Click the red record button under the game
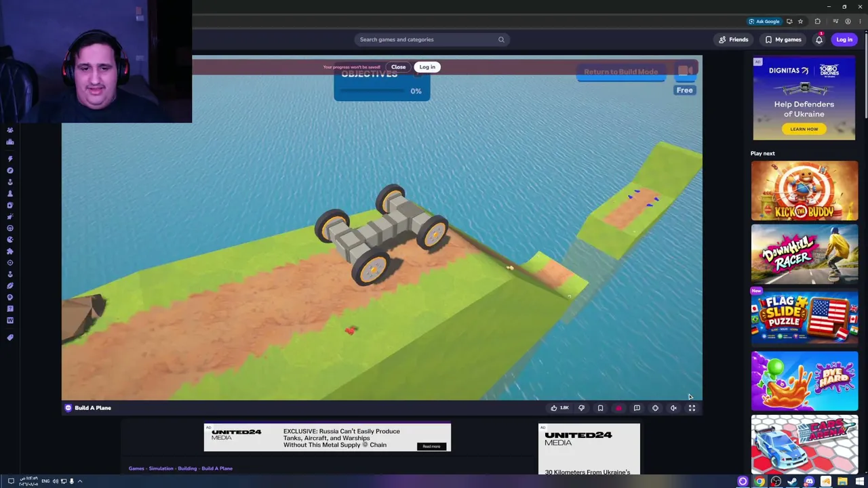The width and height of the screenshot is (868, 488). pos(618,408)
